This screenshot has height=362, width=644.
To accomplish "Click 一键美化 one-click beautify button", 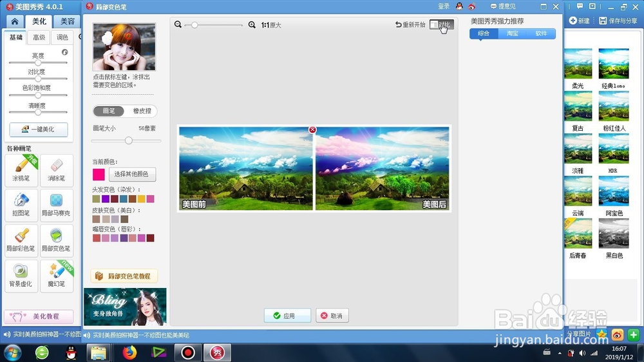I will 39,129.
